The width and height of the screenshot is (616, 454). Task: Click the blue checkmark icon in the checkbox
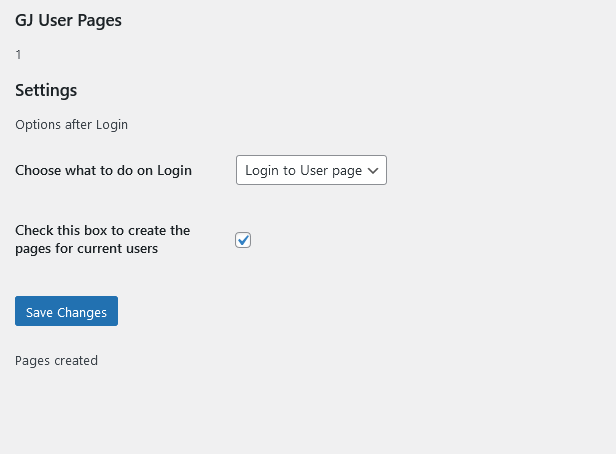click(244, 239)
